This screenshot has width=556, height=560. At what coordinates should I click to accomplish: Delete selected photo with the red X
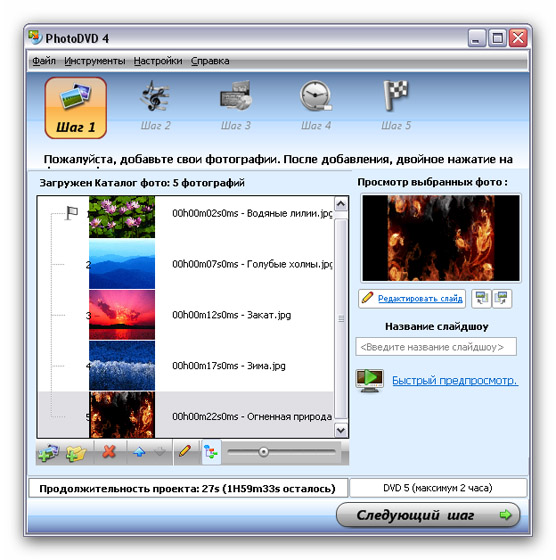coord(109,452)
